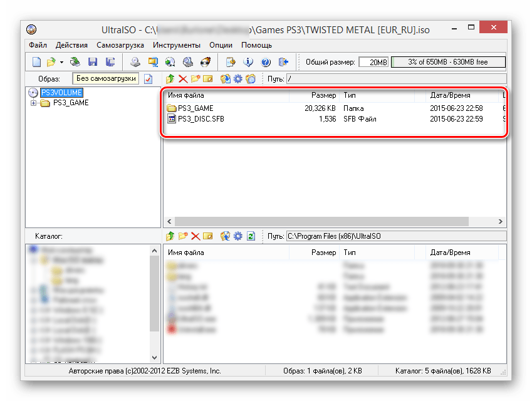
Task: Open the Самозагрузка menu
Action: (120, 45)
